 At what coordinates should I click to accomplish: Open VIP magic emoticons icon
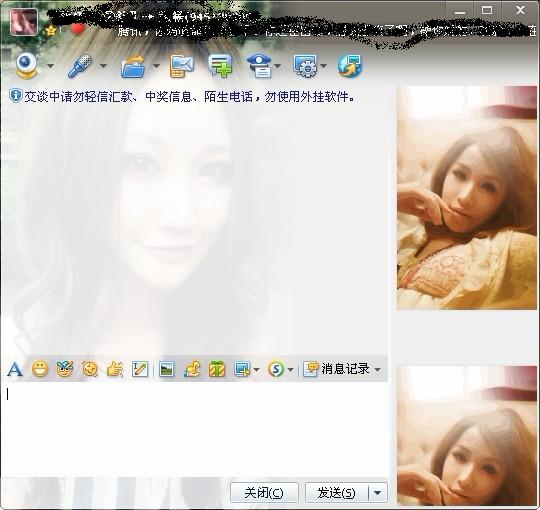tap(65, 369)
